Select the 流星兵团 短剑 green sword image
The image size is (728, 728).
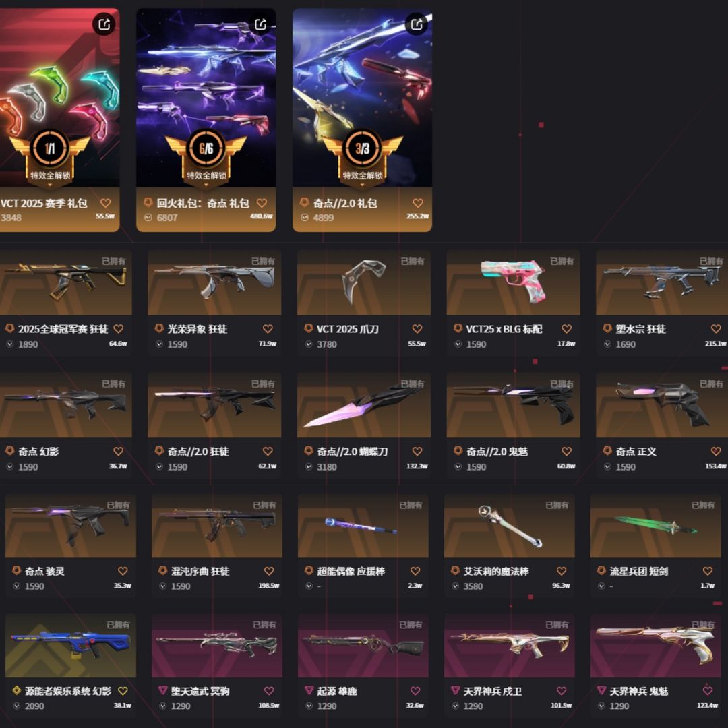655,526
